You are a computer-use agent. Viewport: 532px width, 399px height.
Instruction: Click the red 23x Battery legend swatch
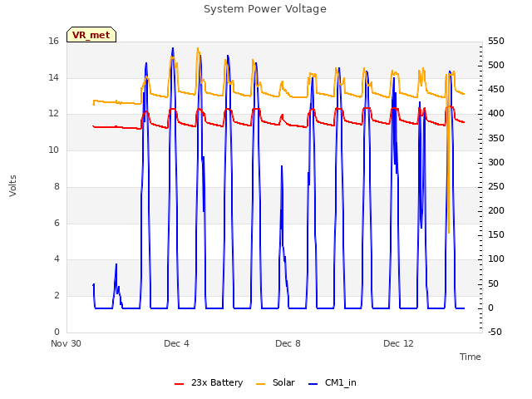coord(179,384)
